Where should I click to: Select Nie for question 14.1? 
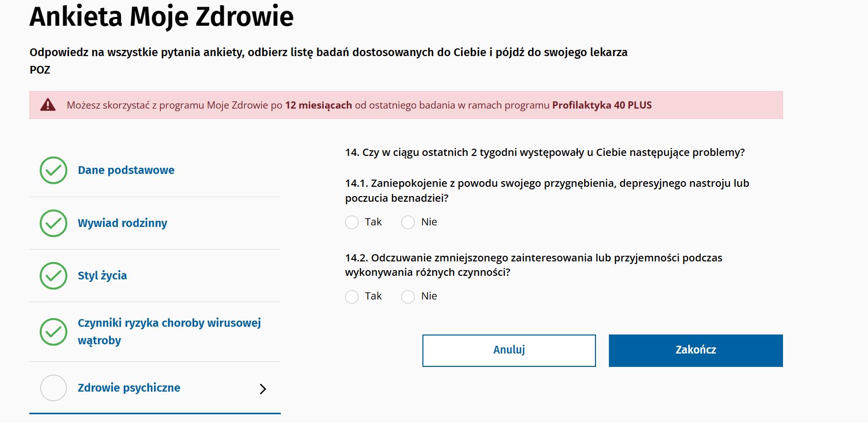[408, 222]
